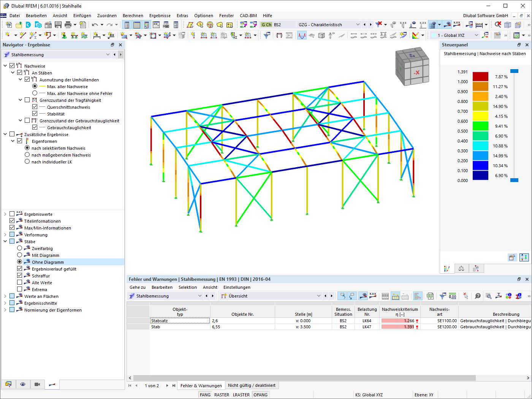The image size is (532, 399).
Task: Search in the table with the magnifier icon
Action: [488, 296]
